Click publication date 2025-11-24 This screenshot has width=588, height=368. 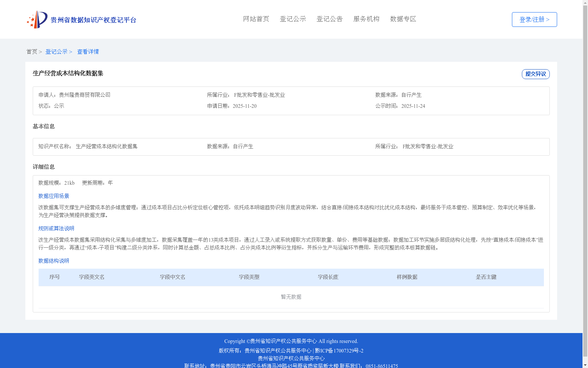pyautogui.click(x=413, y=106)
